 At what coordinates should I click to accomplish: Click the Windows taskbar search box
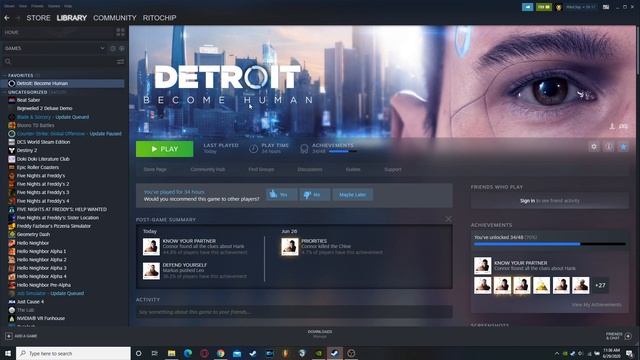tap(73, 353)
